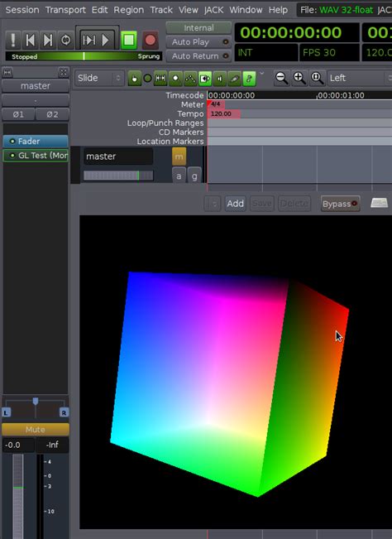Screen dimensions: 392x539
Task: Toggle the plugin Bypass button
Action: [x=340, y=204]
